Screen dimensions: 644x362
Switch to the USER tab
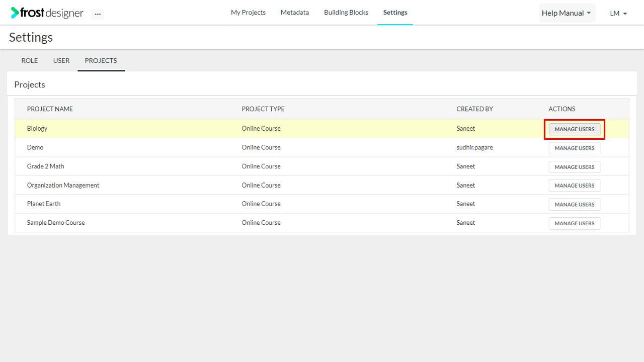click(x=61, y=60)
